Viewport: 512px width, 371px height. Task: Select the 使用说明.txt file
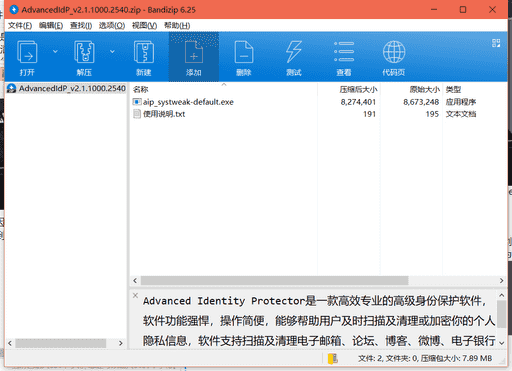pos(164,114)
